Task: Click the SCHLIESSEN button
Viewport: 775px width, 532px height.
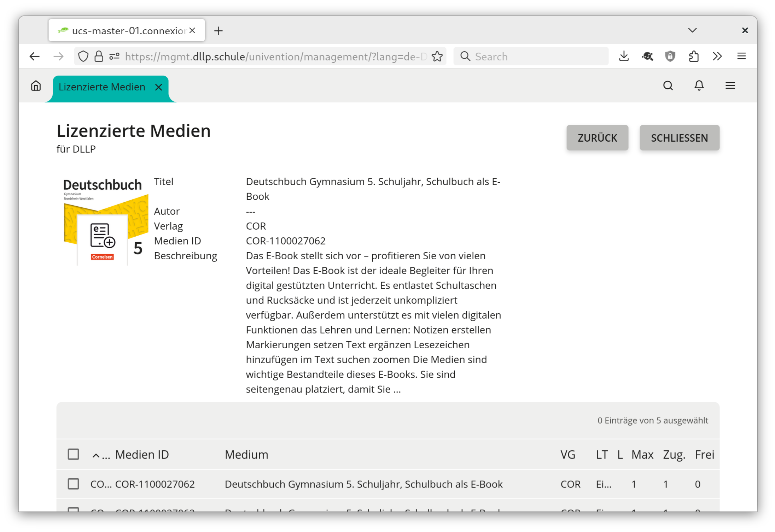Action: click(x=679, y=138)
